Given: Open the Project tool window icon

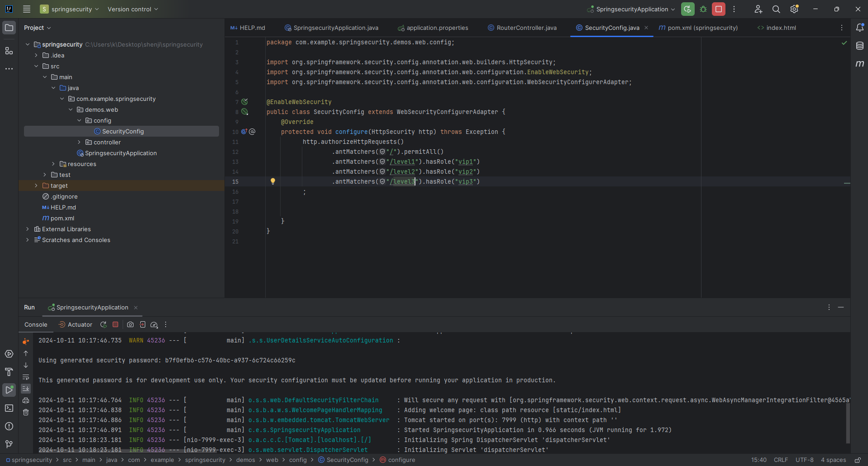Looking at the screenshot, I should [x=9, y=28].
